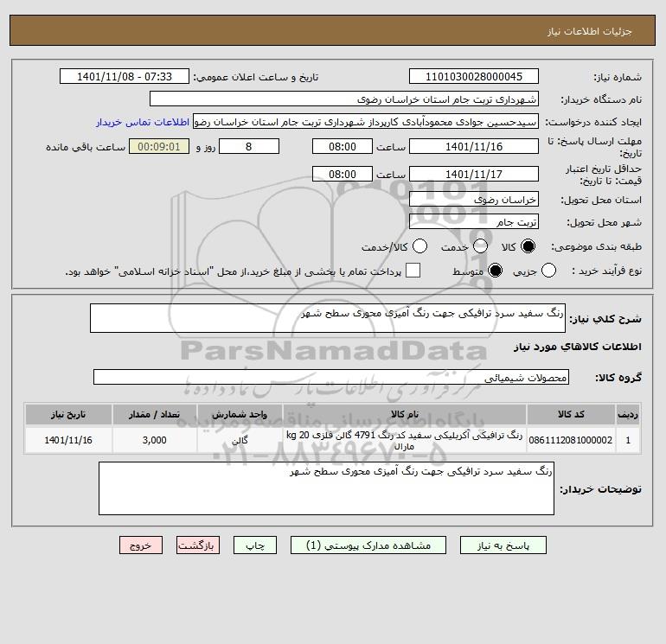Image resolution: width=666 pixels, height=644 pixels.
Task: Click the response deadline time 08:00 field
Action: (343, 146)
